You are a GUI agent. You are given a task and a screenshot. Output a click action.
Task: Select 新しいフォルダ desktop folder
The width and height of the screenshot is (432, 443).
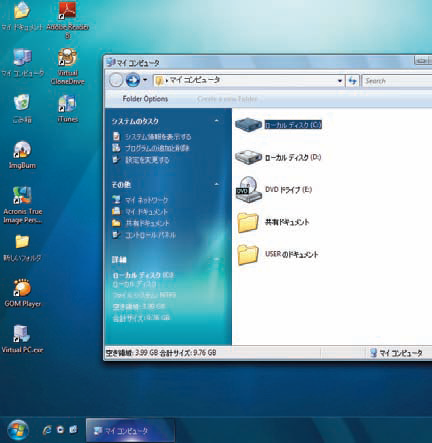coord(22,248)
